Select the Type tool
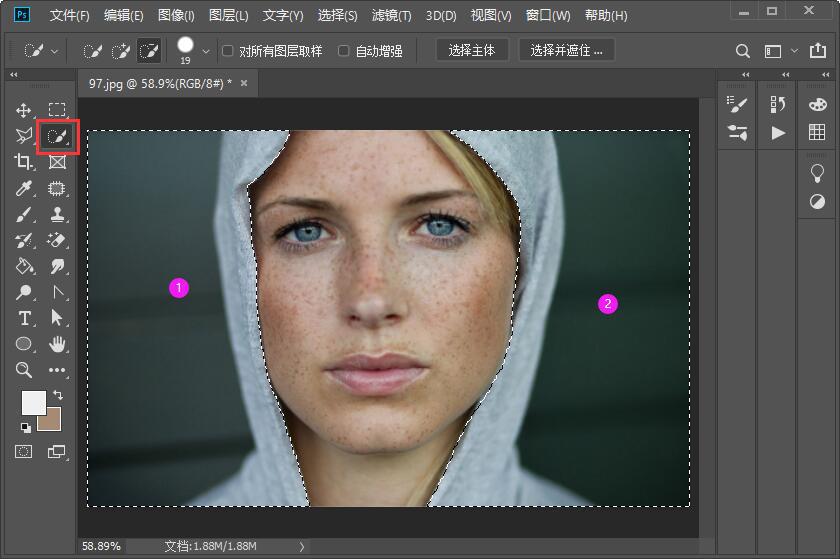The height and width of the screenshot is (559, 840). tap(24, 318)
